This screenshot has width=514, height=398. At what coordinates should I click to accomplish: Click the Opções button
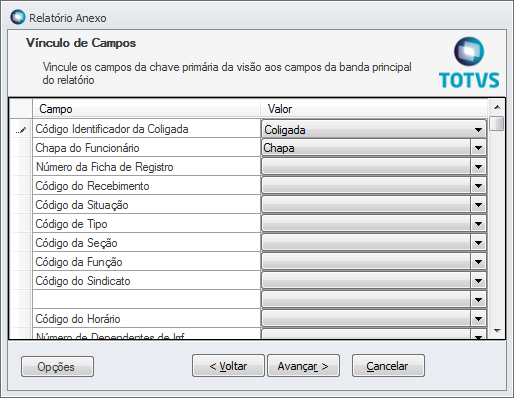click(57, 367)
